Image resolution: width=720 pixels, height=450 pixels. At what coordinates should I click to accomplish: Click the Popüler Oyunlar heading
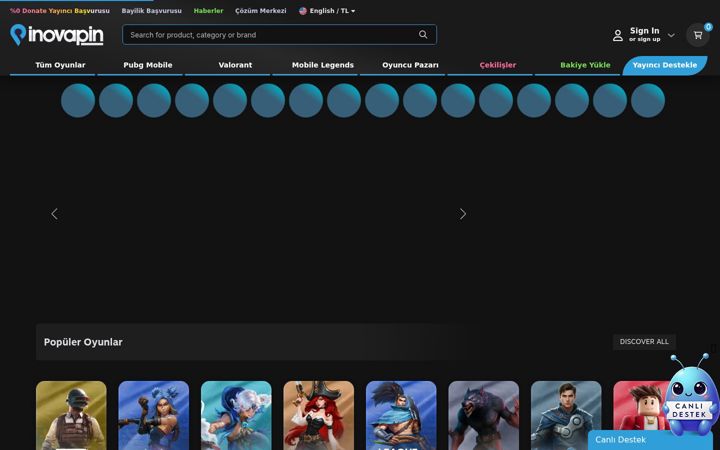[83, 342]
